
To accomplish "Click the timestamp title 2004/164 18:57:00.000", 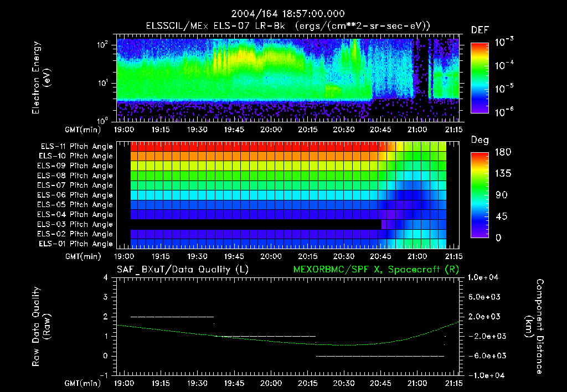I will [288, 14].
